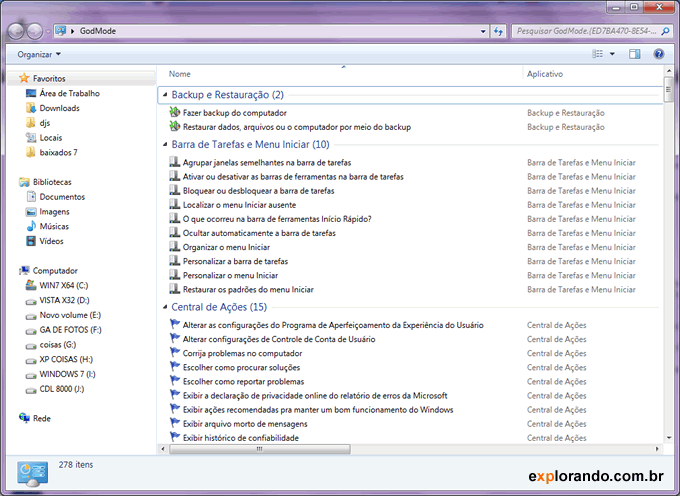Open the Organizar dropdown menu
680x496 pixels.
39,54
